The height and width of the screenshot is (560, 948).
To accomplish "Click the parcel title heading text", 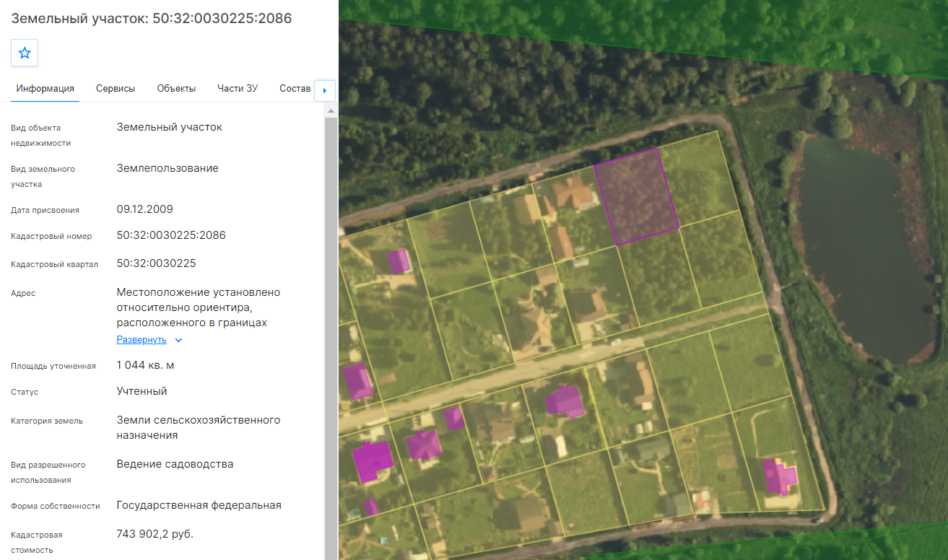I will pos(152,19).
